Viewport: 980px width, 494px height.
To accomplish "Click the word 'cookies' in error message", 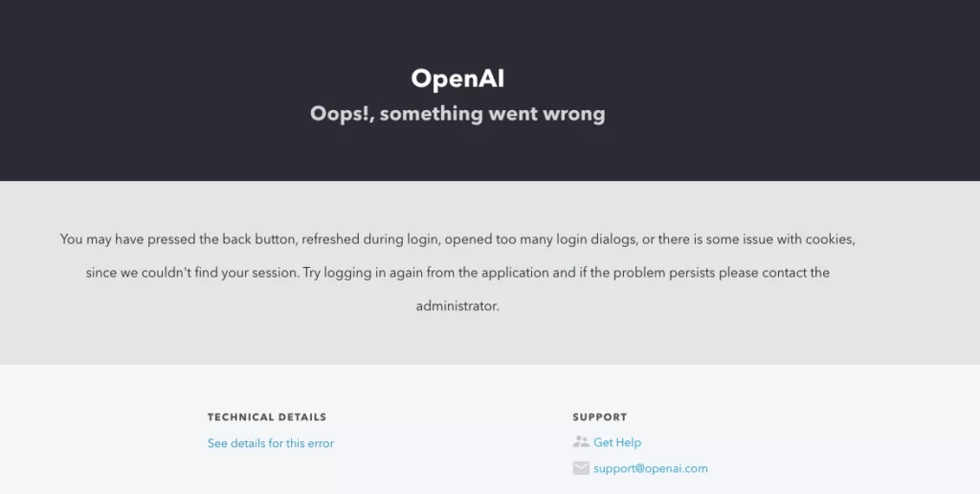I will click(x=829, y=239).
